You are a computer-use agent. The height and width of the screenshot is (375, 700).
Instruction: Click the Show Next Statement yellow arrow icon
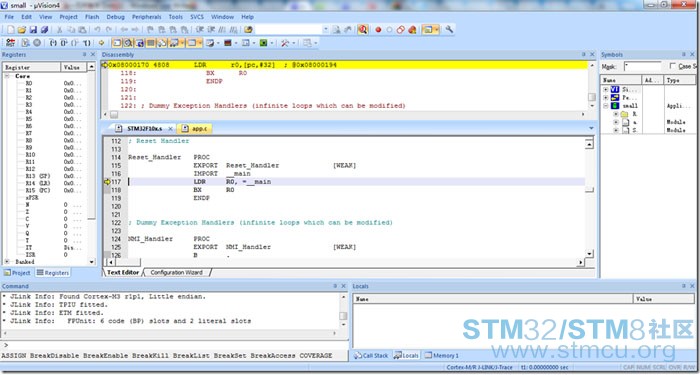pyautogui.click(x=101, y=43)
